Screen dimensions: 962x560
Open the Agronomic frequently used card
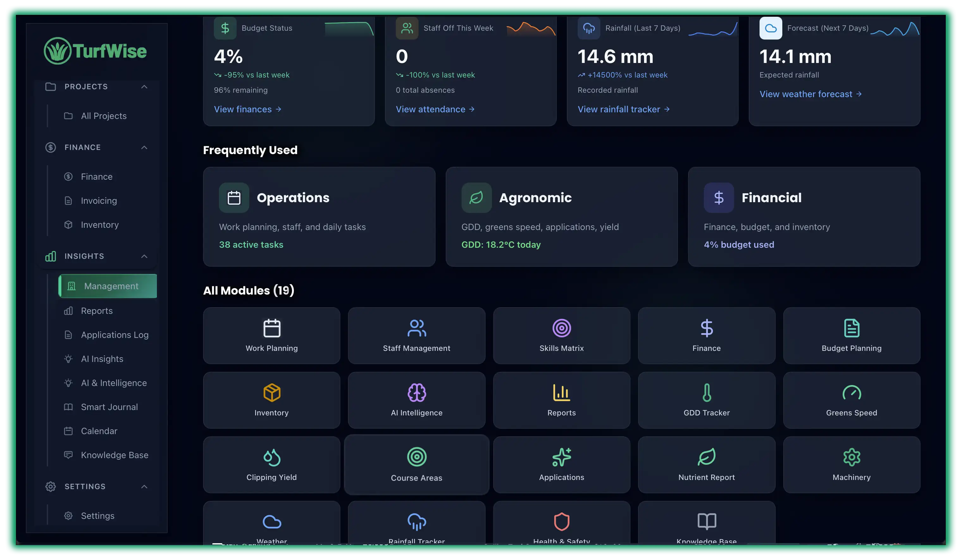(561, 217)
